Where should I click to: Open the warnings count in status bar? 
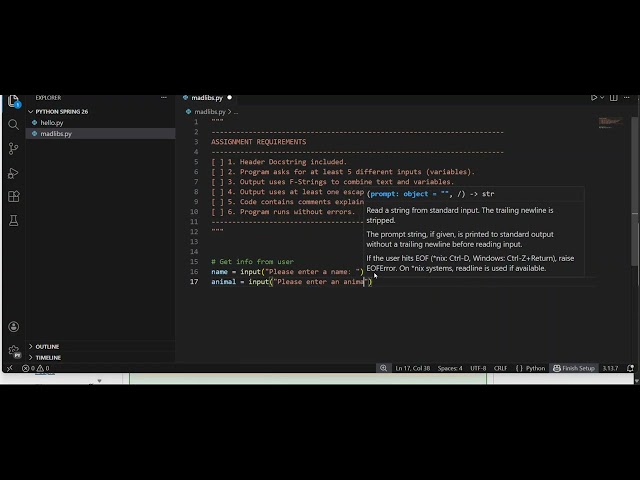(x=43, y=368)
